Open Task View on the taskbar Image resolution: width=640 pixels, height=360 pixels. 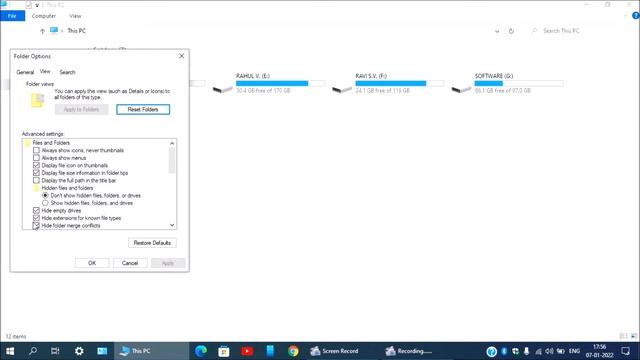point(55,351)
